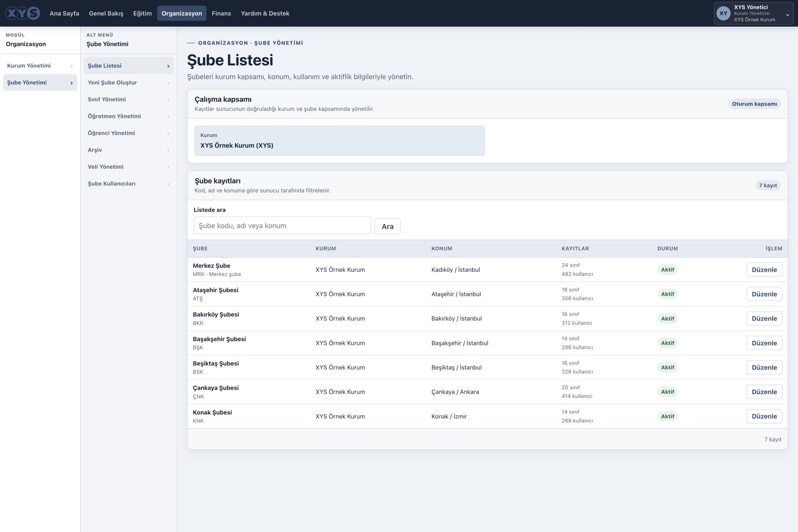Edit Çankaya Şubesi with Düzenle button
Screen dimensions: 798x532
click(764, 391)
